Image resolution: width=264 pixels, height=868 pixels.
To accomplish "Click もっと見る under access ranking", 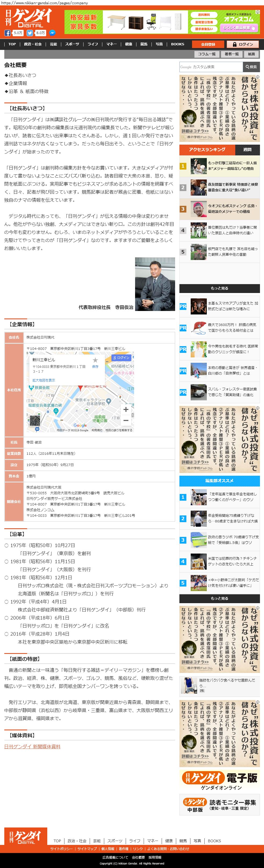I will tap(219, 288).
